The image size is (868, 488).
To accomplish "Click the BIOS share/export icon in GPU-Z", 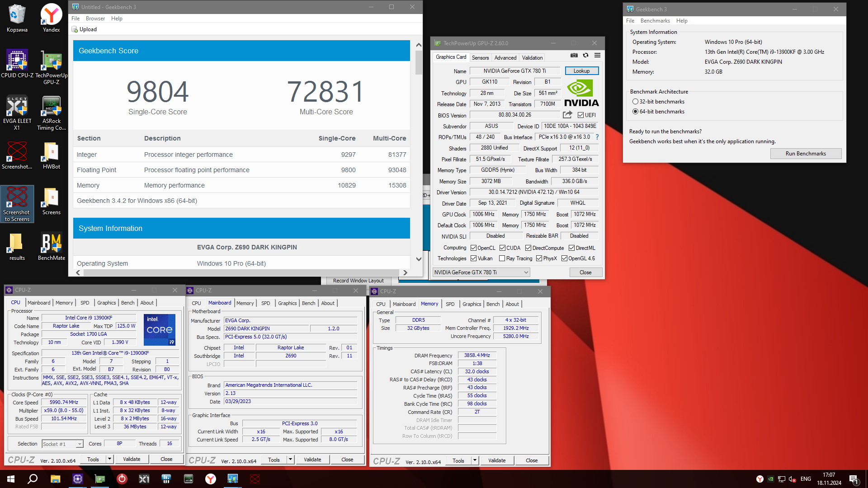I will (x=567, y=115).
